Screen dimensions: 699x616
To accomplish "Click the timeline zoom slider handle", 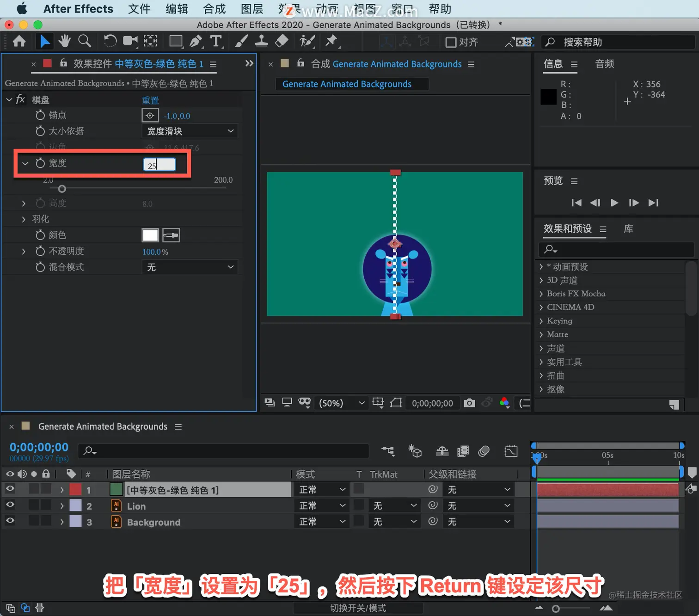I will (556, 609).
